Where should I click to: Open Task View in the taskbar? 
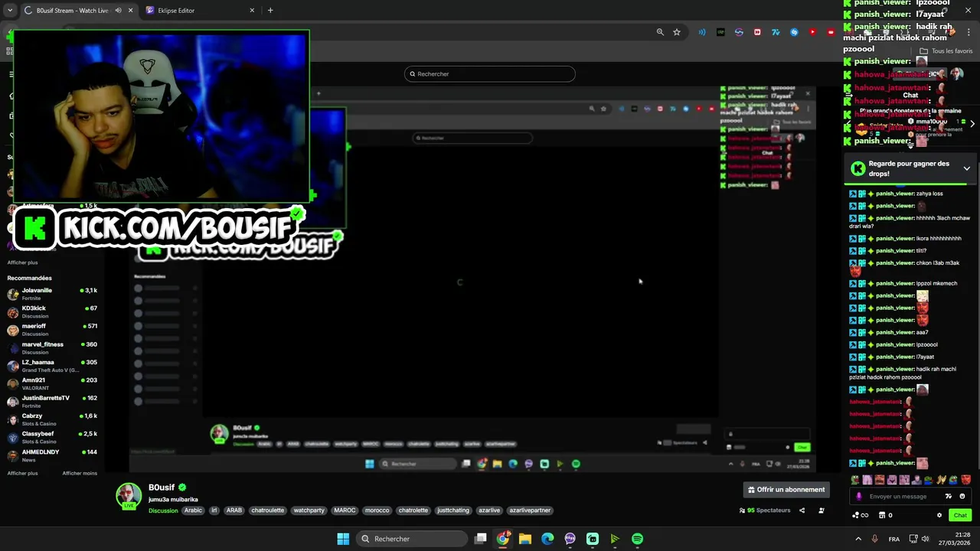[x=480, y=539]
